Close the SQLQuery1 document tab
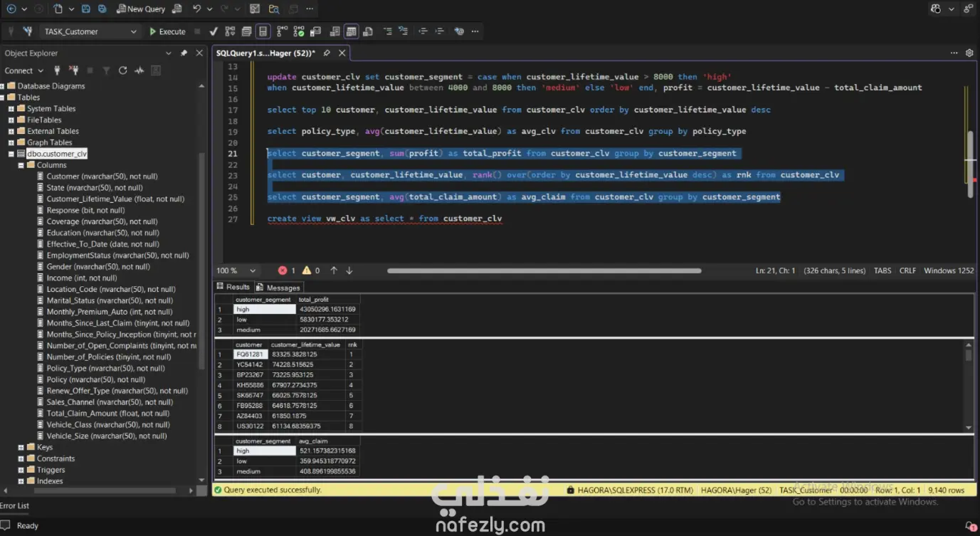Screen dimensions: 980x536 (342, 53)
